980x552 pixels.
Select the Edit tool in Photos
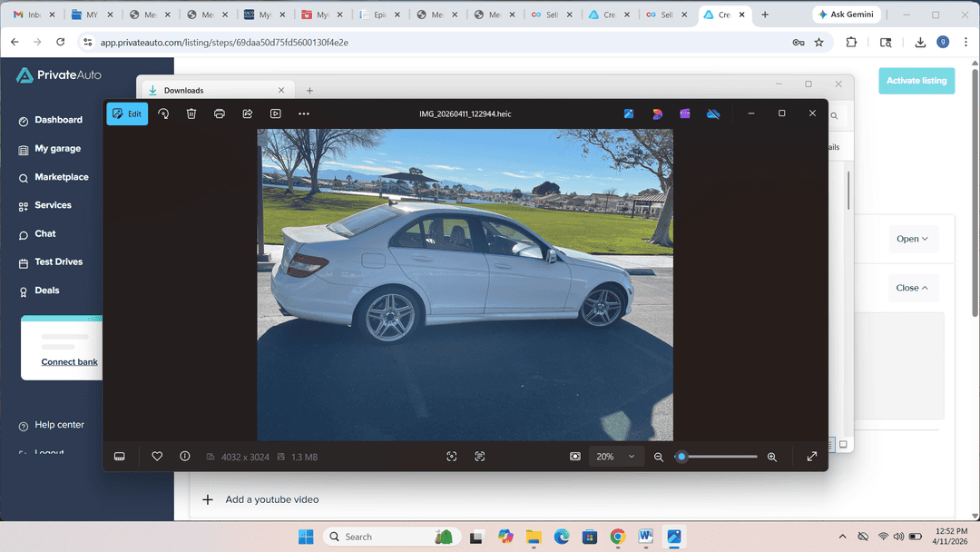[x=126, y=113]
